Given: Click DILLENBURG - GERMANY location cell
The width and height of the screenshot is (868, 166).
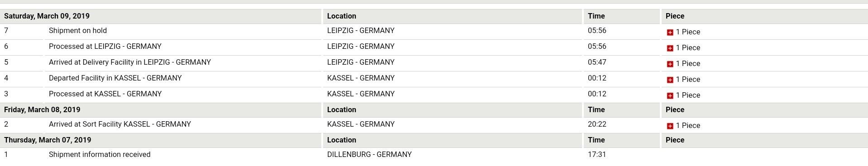Looking at the screenshot, I should (x=369, y=155).
